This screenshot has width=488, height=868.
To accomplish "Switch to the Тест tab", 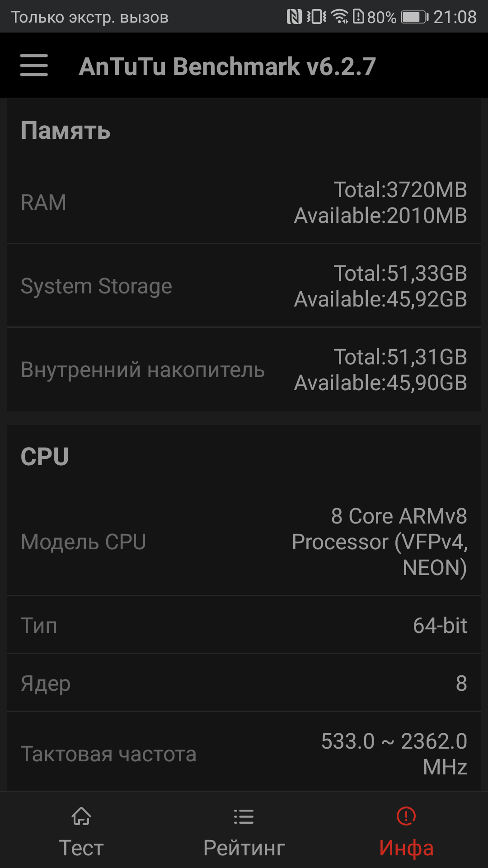I will pyautogui.click(x=81, y=847).
